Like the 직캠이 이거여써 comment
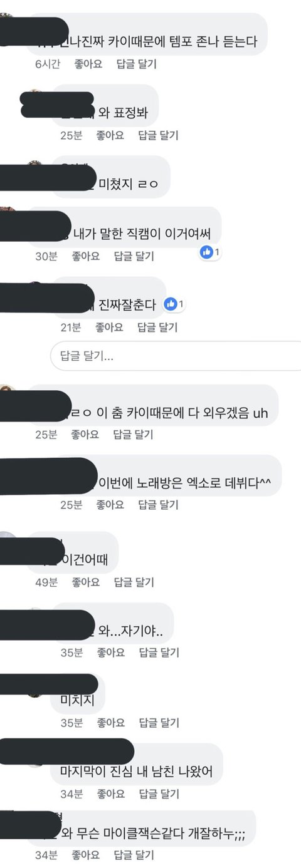The height and width of the screenshot is (868, 301). click(x=85, y=256)
